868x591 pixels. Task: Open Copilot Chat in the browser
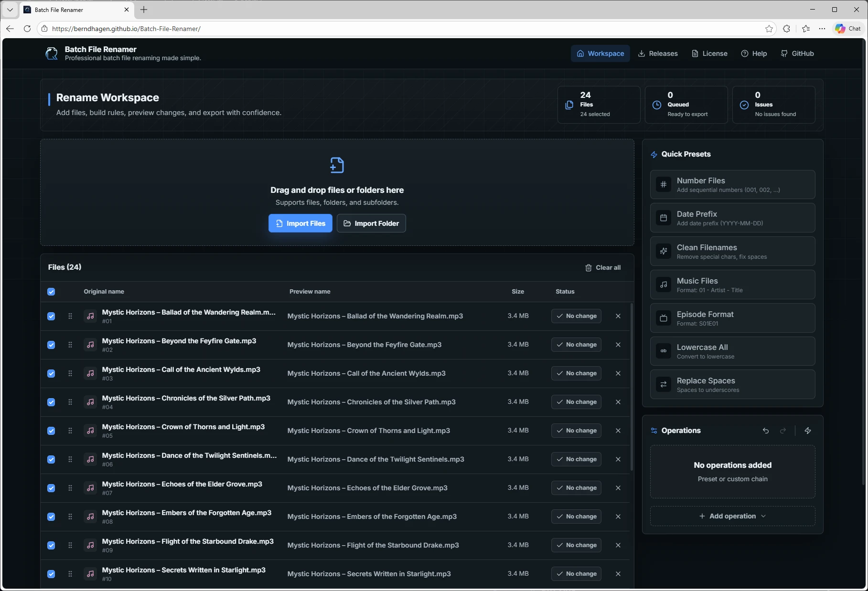848,29
